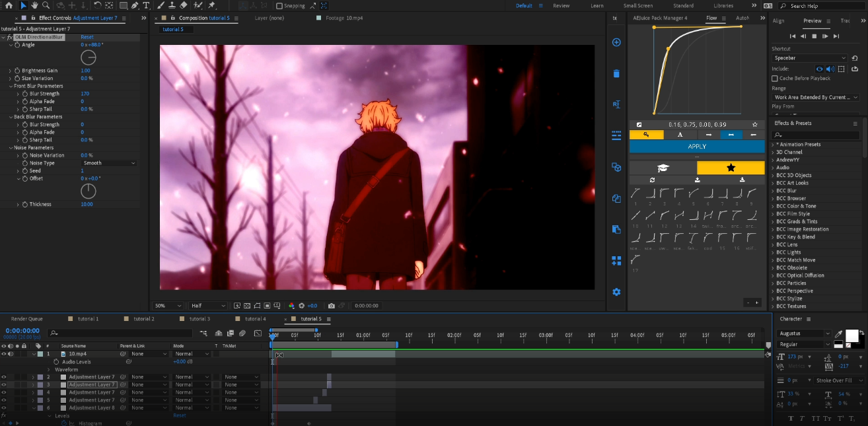
Task: Select the Selection arrow tool
Action: (24, 5)
